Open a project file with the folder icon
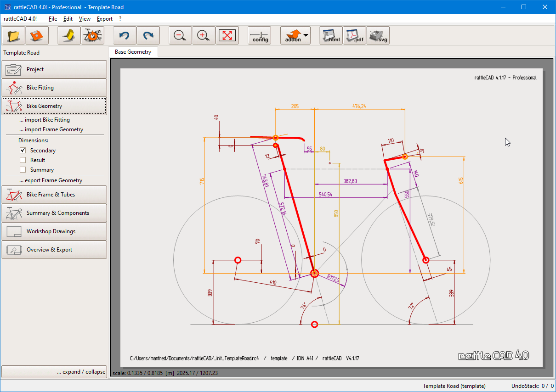Screen dimensions: 556x392 coord(14,35)
